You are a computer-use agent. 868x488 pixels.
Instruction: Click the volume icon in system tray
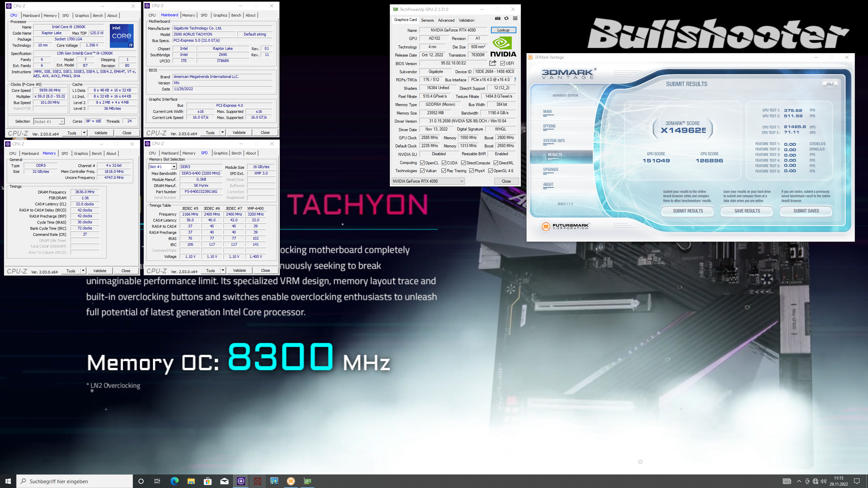point(824,481)
